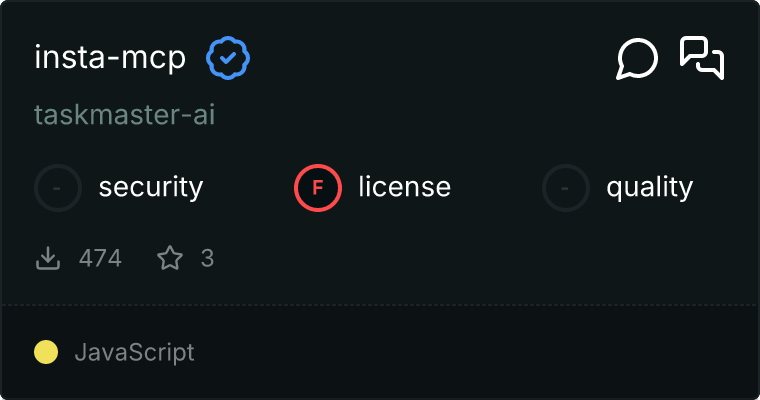This screenshot has width=760, height=400.
Task: Visit the taskmaster-ai author link
Action: (125, 116)
